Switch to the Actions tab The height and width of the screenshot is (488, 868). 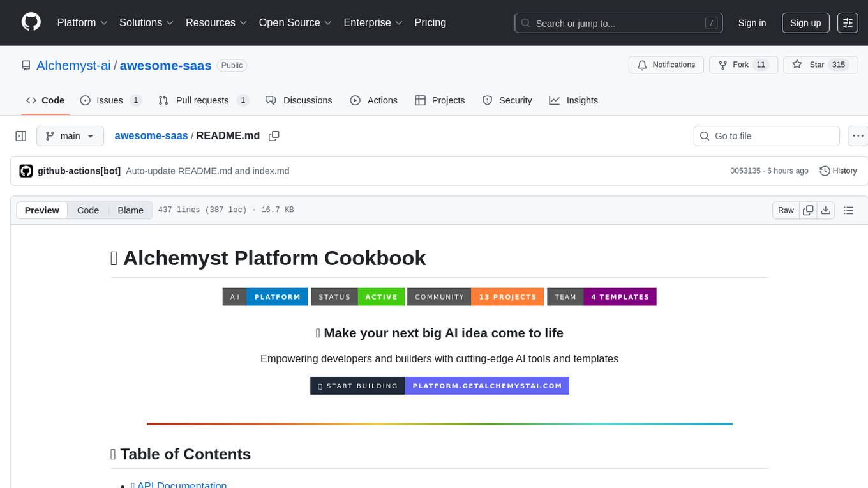[374, 100]
